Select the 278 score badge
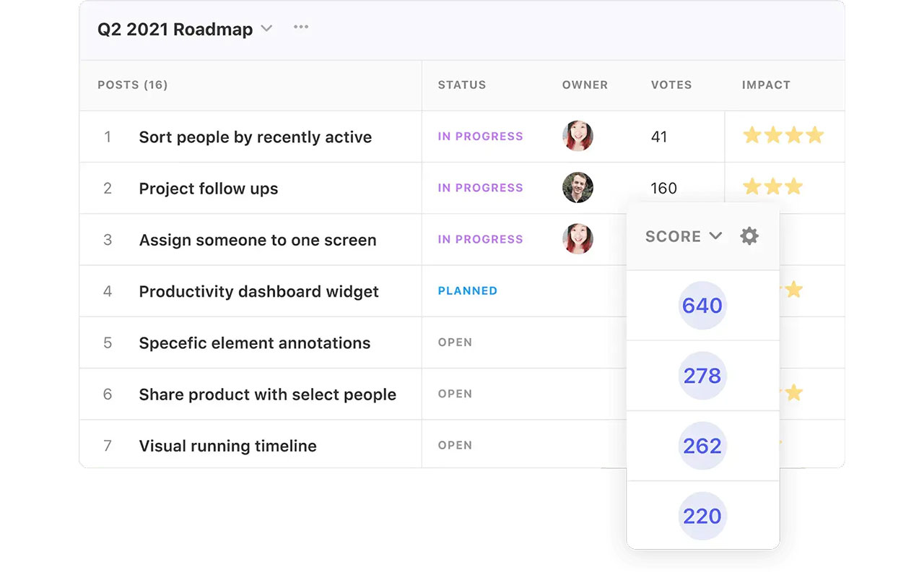924x578 pixels. (x=702, y=376)
